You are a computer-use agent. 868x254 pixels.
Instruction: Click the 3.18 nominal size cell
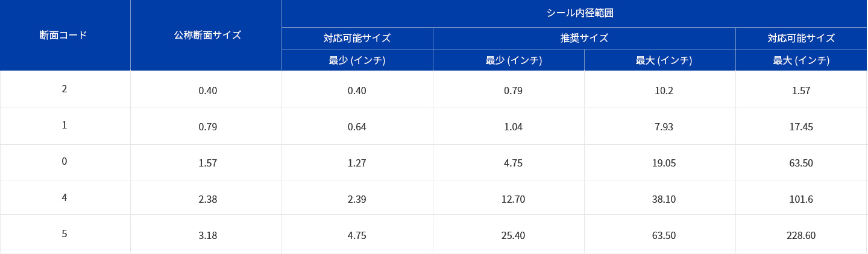point(206,235)
